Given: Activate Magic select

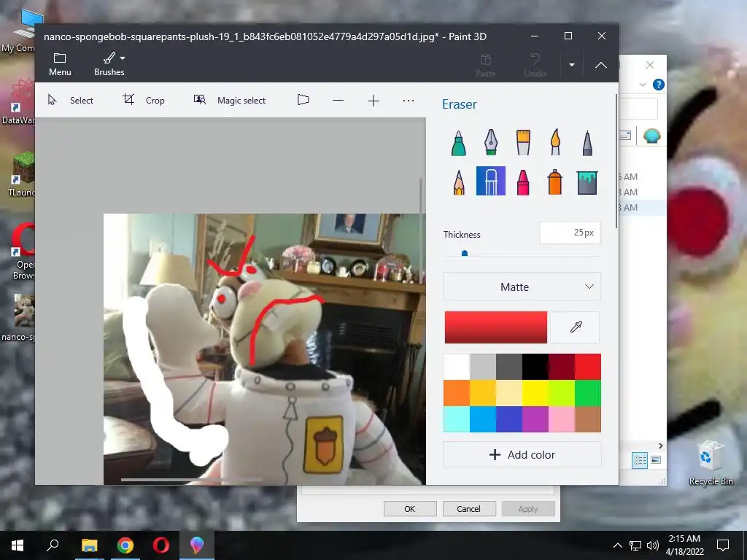Looking at the screenshot, I should coord(230,100).
